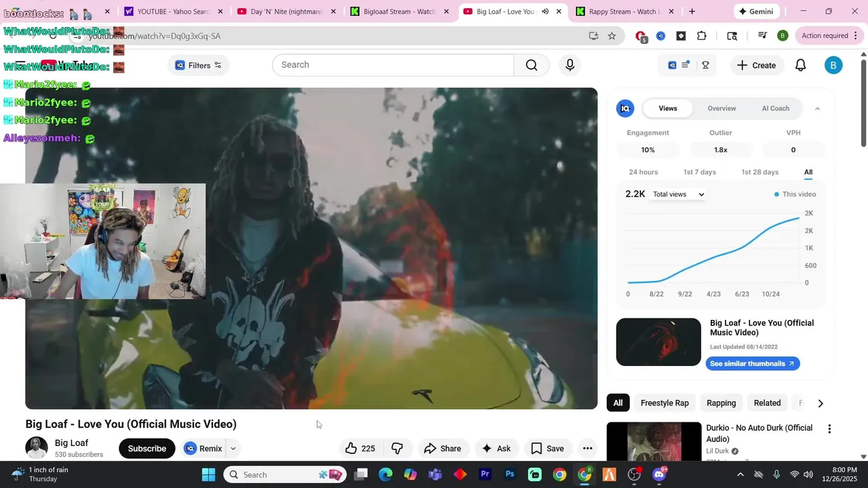Viewport: 868px width, 488px height.
Task: Switch to Rappy Stream browser tab
Action: point(625,12)
